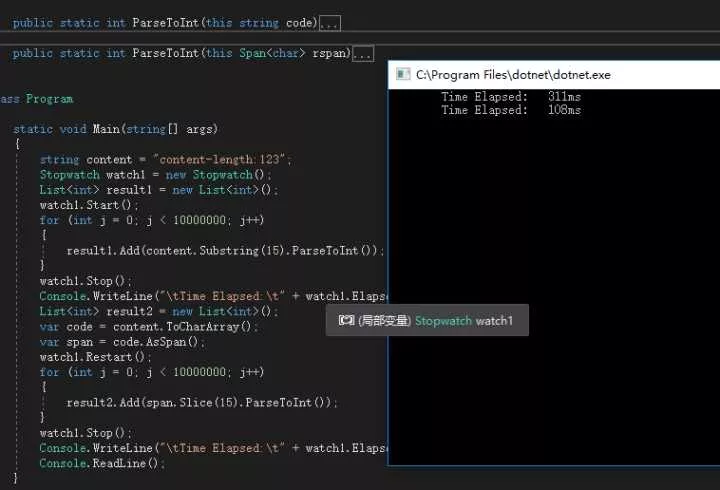Expand collapsed ParseToInt Span rspan method body
The image size is (720, 490).
coord(363,54)
